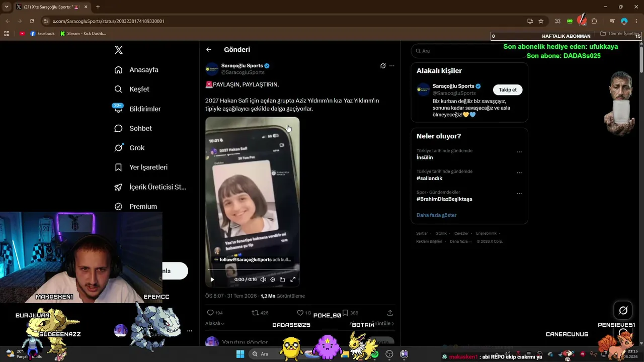
Task: Go back in Chrome history
Action: pyautogui.click(x=8, y=21)
